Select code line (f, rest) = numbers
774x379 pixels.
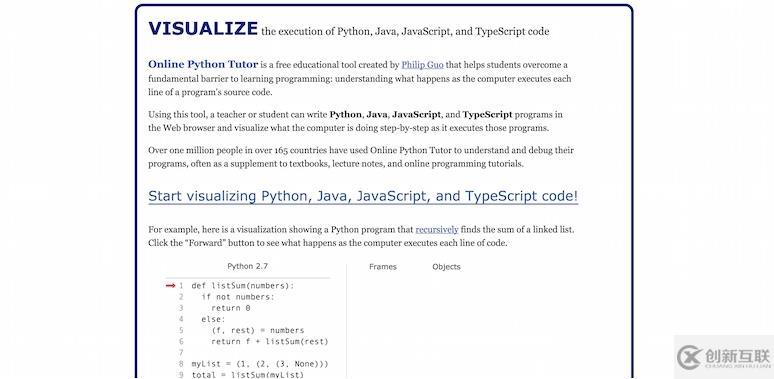258,330
